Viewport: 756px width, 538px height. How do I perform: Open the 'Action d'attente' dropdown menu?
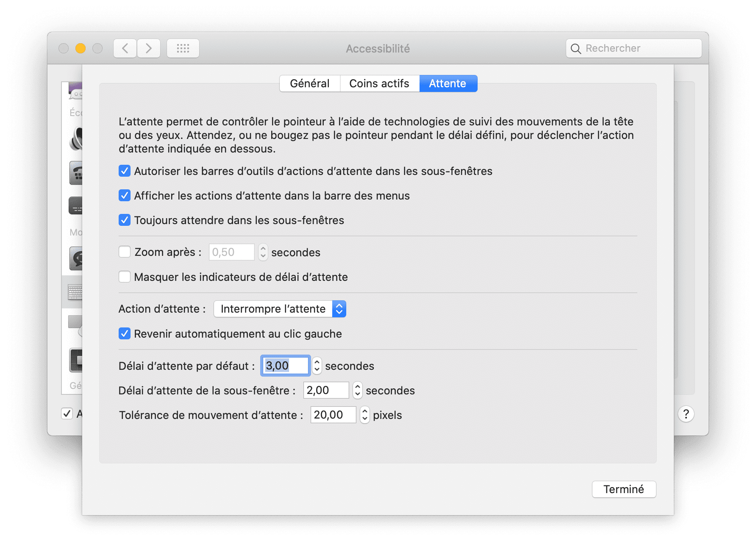[x=280, y=309]
